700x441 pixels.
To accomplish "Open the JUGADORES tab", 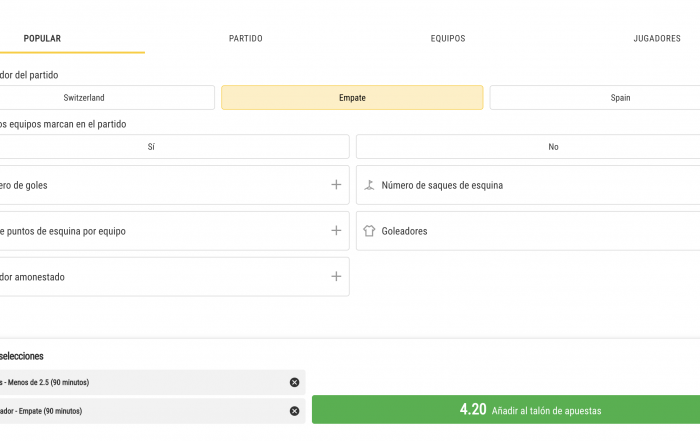I will 657,38.
